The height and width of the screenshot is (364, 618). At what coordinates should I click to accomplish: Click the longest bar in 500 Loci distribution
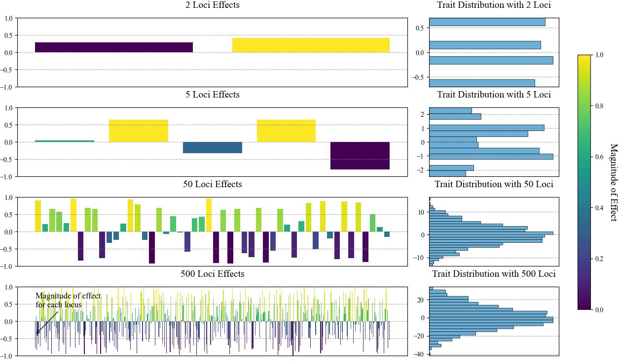tap(491, 320)
